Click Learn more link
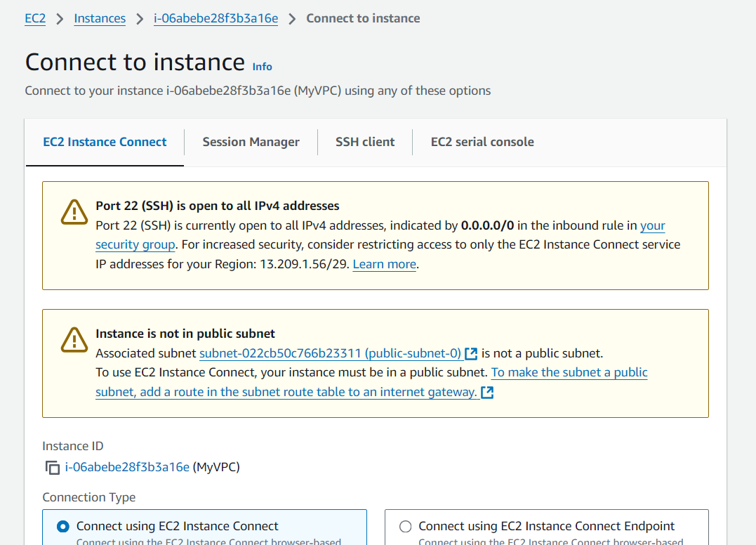Viewport: 756px width, 545px height. [x=384, y=264]
